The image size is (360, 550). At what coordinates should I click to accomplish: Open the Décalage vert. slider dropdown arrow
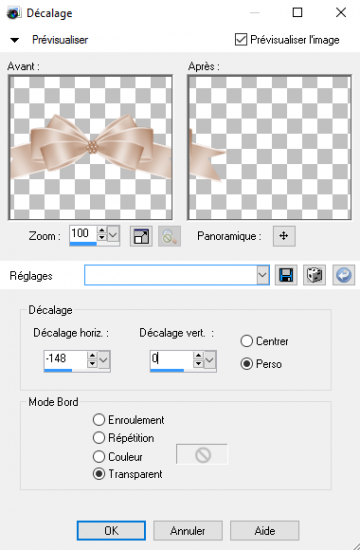210,360
